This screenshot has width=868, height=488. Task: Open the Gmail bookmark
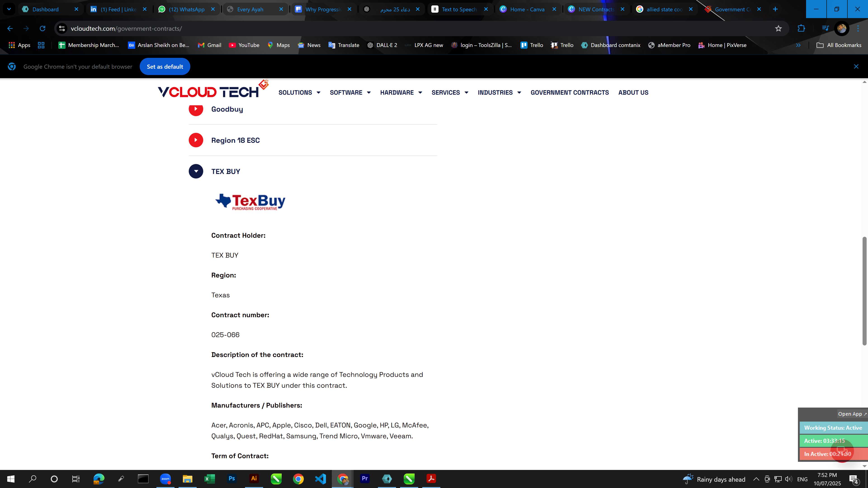point(209,45)
